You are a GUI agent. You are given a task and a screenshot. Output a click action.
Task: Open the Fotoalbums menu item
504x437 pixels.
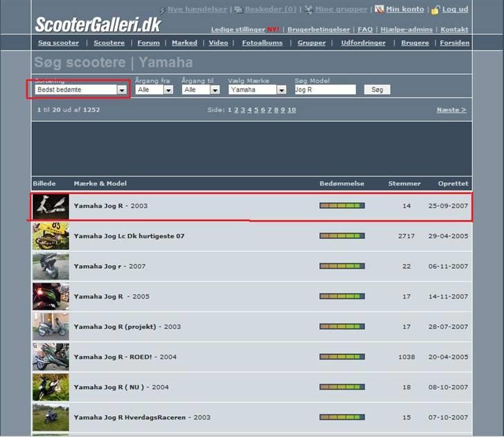coord(262,43)
